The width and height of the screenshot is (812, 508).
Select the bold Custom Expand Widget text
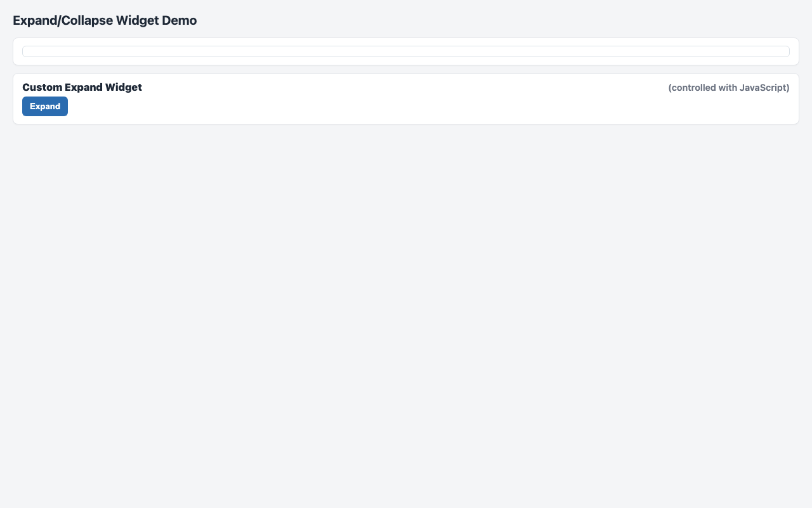(81, 87)
